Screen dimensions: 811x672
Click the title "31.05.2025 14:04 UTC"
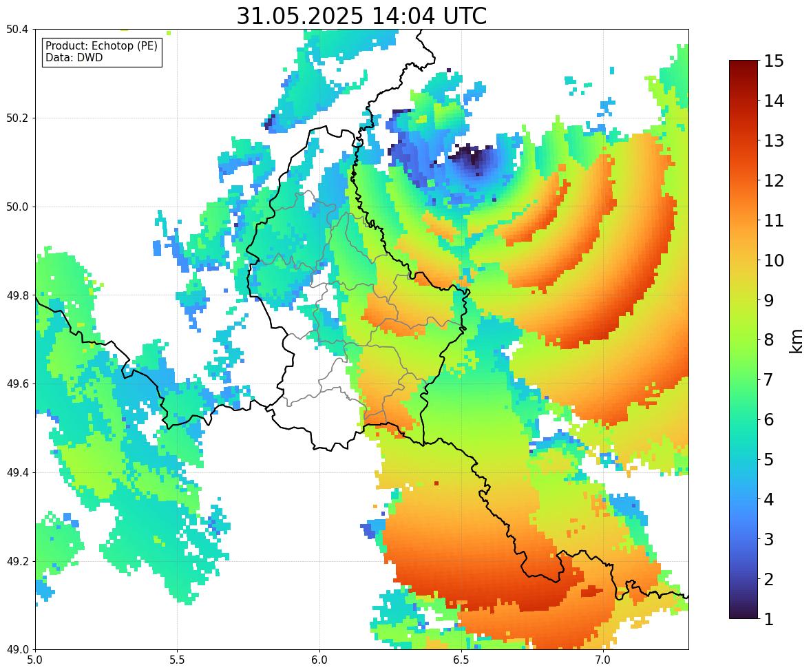(x=361, y=16)
